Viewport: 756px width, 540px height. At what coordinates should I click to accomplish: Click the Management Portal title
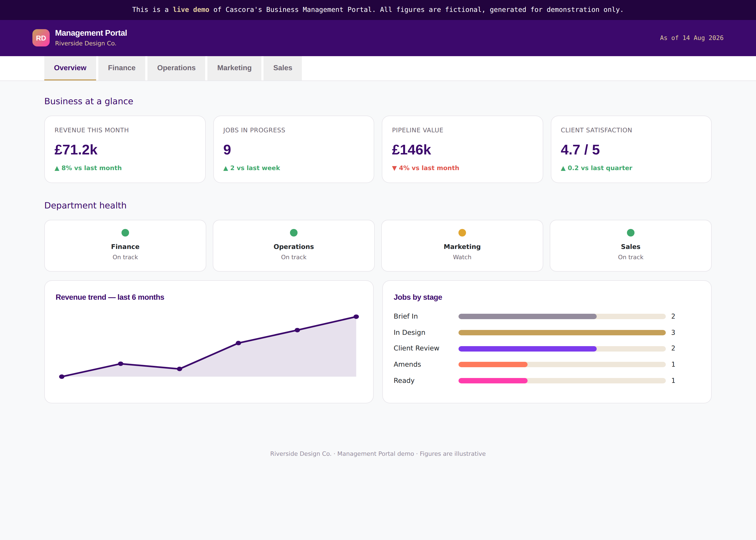pos(91,33)
